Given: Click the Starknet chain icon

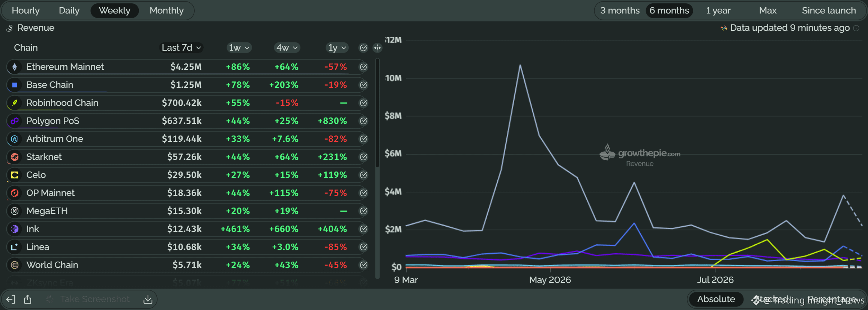Looking at the screenshot, I should (x=15, y=157).
